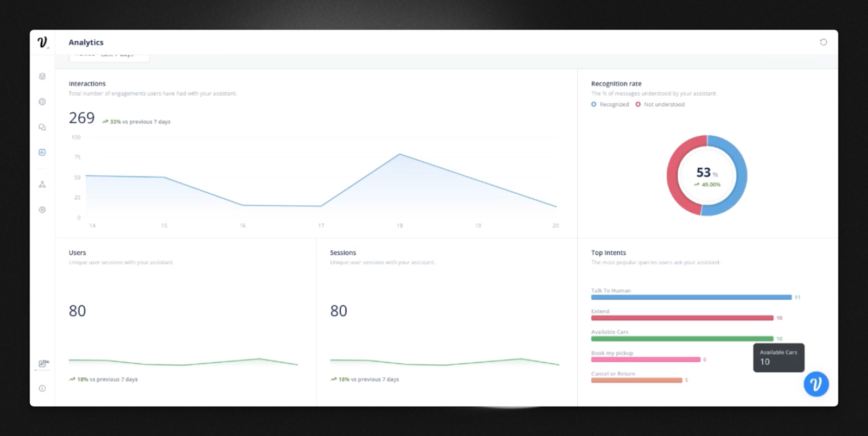Click the Cancel or Return orange bar
The height and width of the screenshot is (436, 868).
(x=636, y=380)
